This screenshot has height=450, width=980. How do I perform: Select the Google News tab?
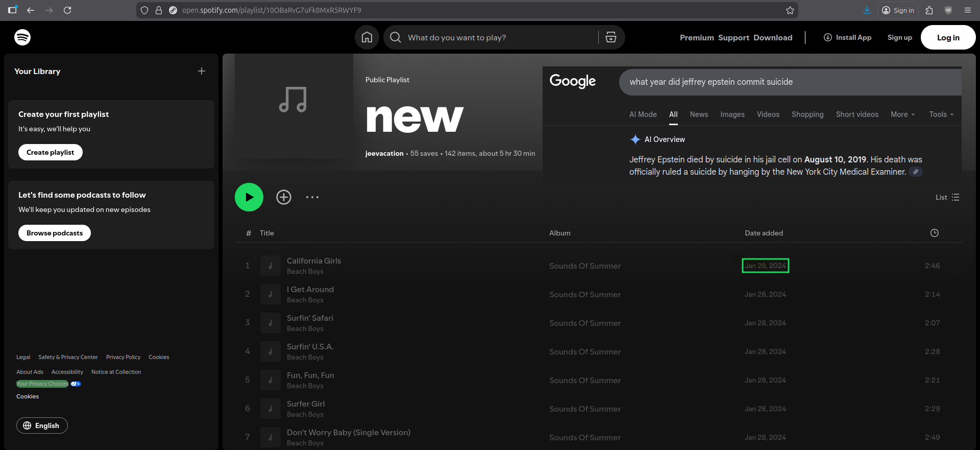coord(699,114)
